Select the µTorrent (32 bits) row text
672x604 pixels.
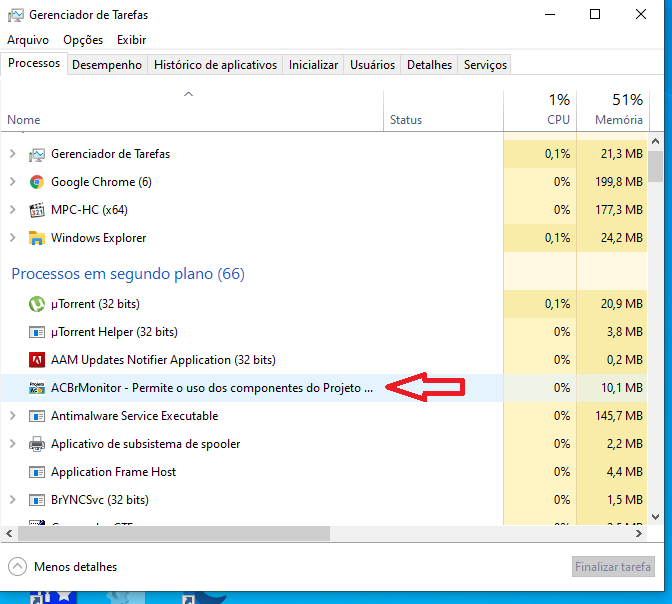click(x=95, y=304)
